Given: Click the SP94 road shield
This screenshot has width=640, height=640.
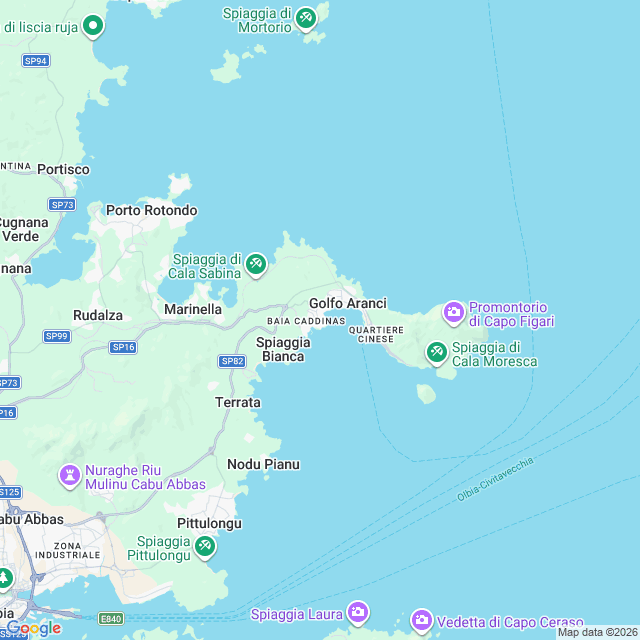Looking at the screenshot, I should click(x=36, y=61).
